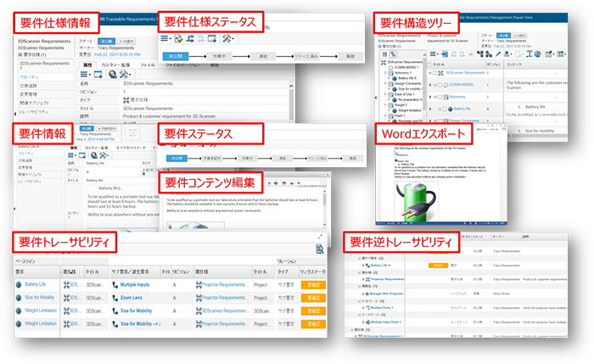
Task: Open the stamp icon dropdown in 要件構造ツリー toolbar
Action: click(x=507, y=54)
